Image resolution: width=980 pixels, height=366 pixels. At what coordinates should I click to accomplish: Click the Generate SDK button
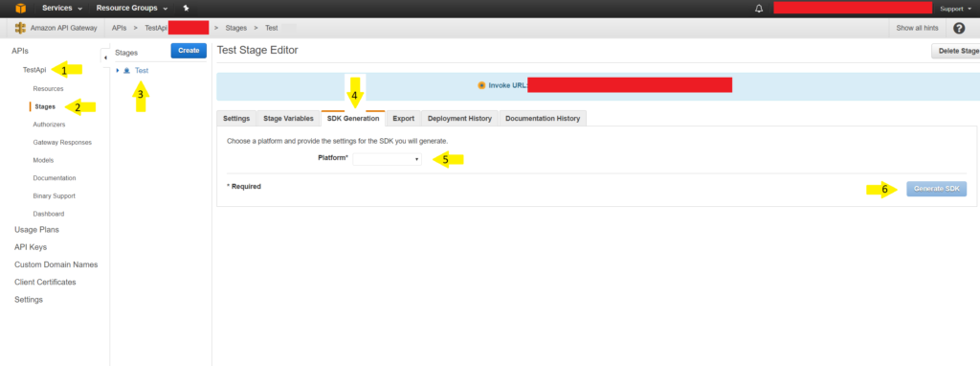pyautogui.click(x=936, y=189)
